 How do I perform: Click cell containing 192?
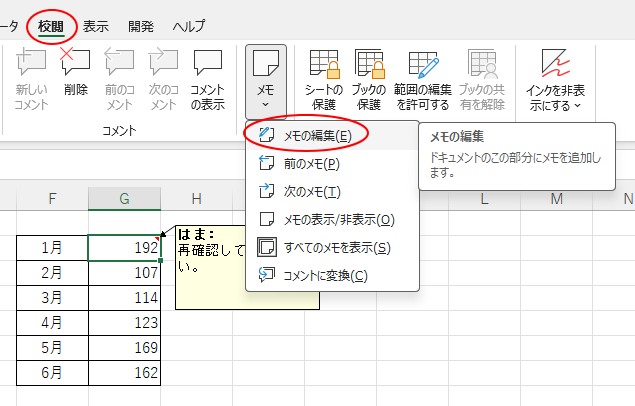[x=124, y=248]
